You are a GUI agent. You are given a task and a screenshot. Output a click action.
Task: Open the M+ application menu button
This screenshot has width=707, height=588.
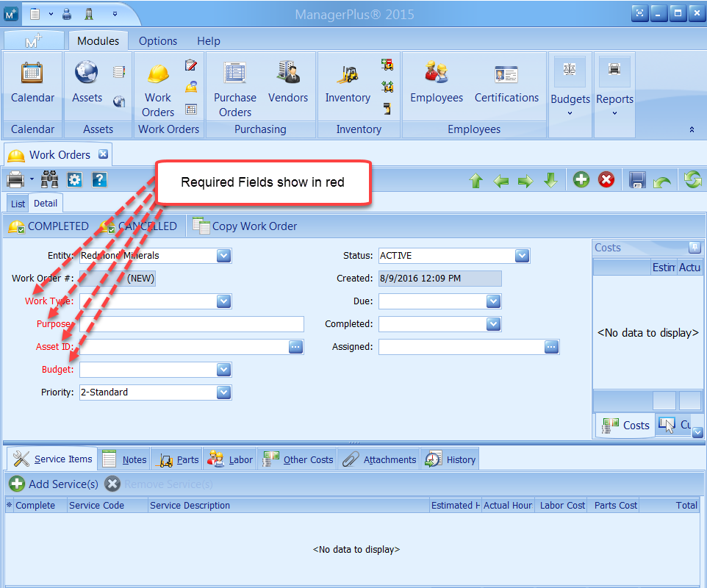pos(34,41)
